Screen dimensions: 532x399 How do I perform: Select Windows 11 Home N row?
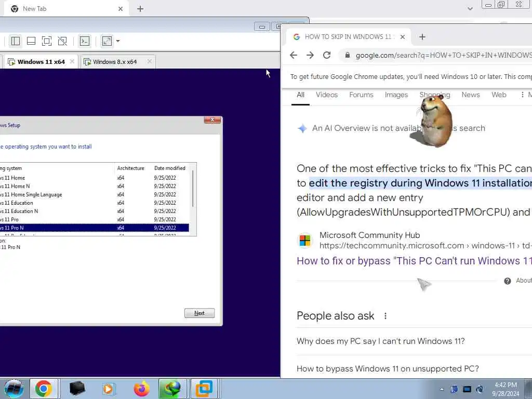[x=95, y=187]
